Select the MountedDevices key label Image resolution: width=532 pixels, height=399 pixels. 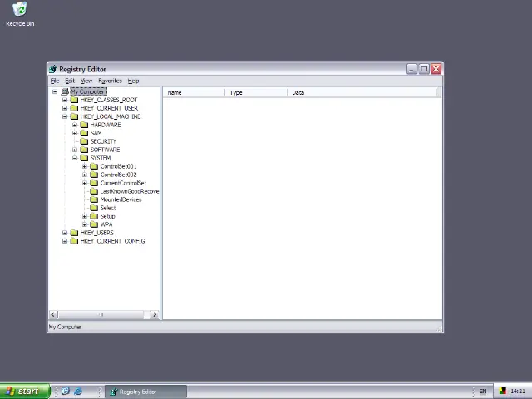pyautogui.click(x=121, y=199)
